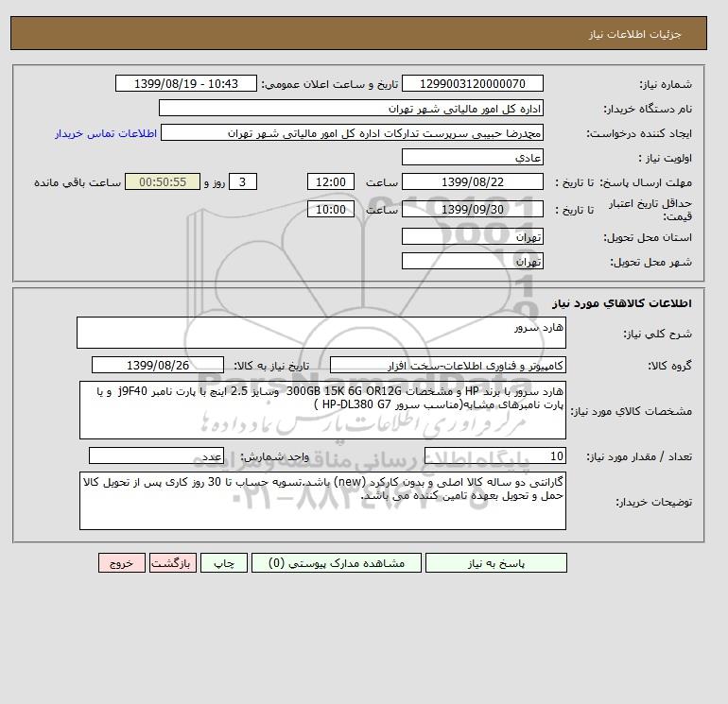Click the شماره نیاز label

[666, 84]
